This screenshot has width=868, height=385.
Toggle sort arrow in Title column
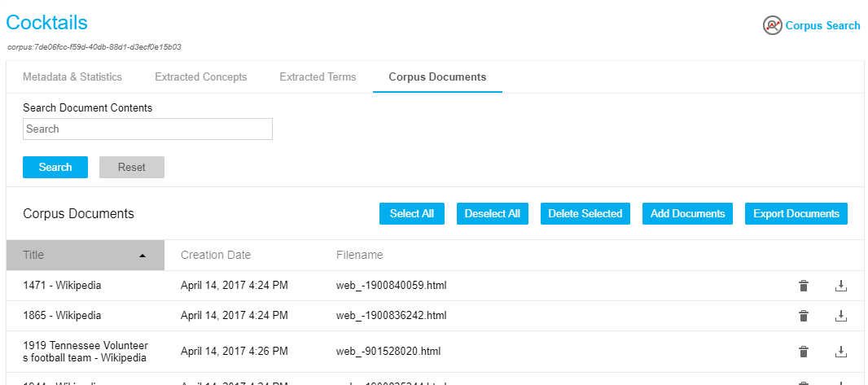click(142, 256)
